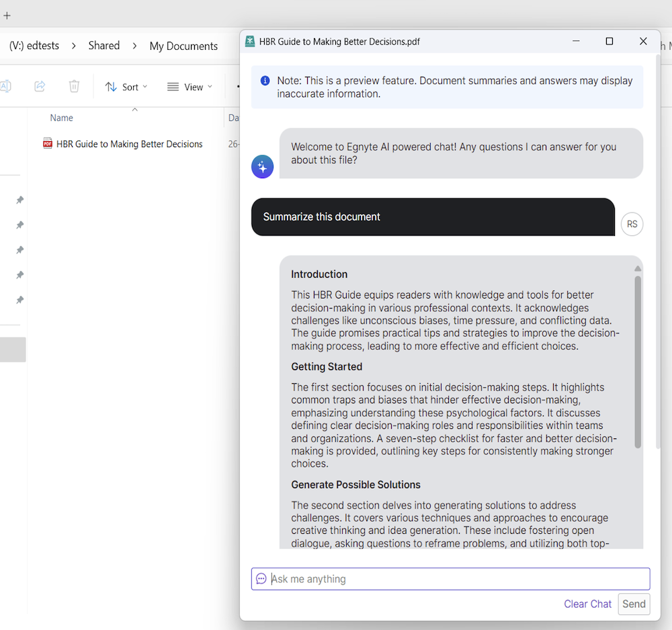Click the Share icon in the Explorer toolbar
This screenshot has width=672, height=630.
(x=40, y=86)
